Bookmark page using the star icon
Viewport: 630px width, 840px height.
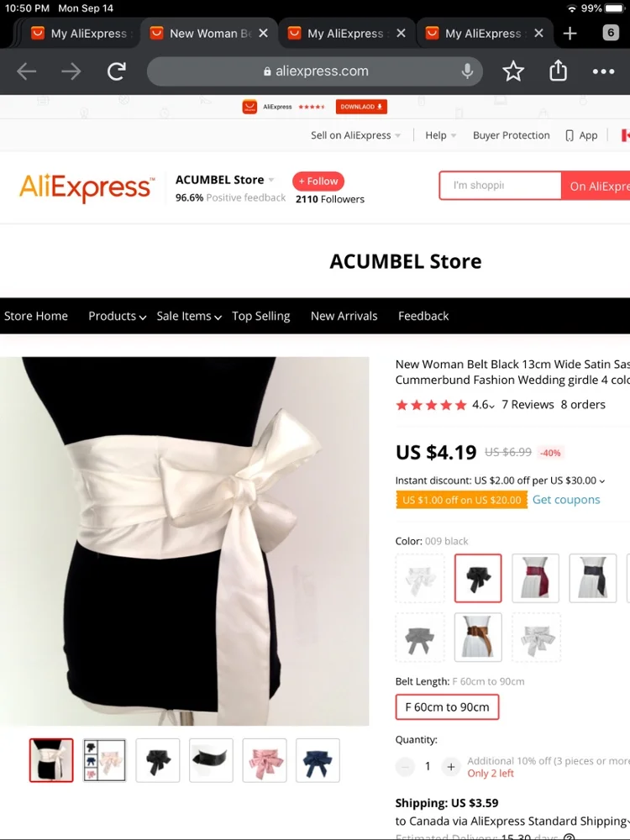[512, 71]
